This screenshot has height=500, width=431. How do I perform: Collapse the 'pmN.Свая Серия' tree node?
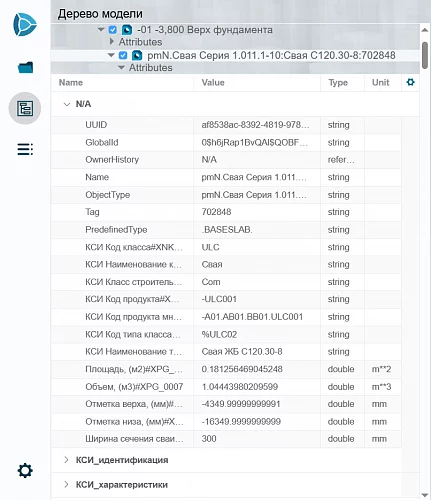coord(111,55)
